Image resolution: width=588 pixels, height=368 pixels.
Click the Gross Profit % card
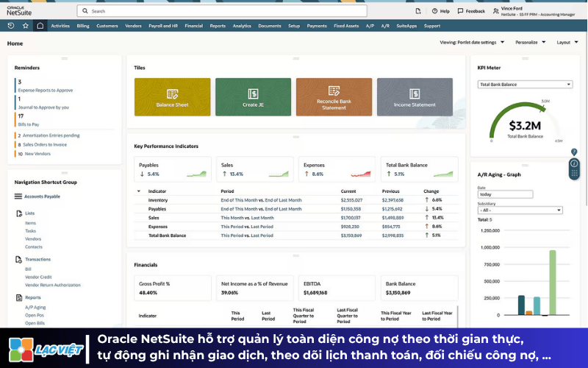(x=173, y=289)
